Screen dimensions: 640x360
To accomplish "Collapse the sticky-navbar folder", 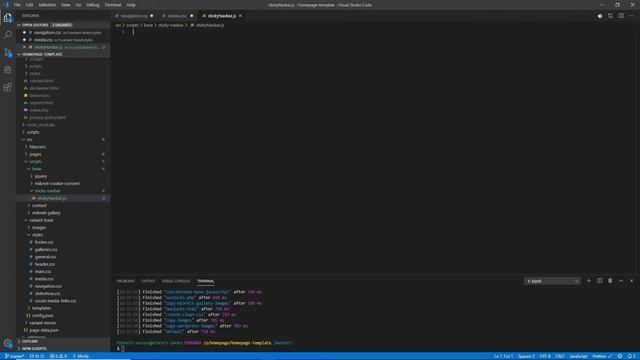I will [x=63, y=191].
